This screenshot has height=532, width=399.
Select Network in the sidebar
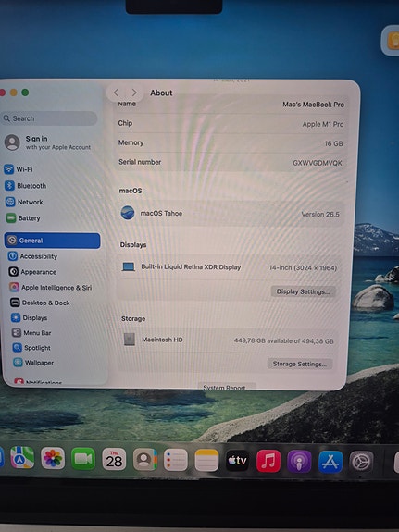[24, 202]
